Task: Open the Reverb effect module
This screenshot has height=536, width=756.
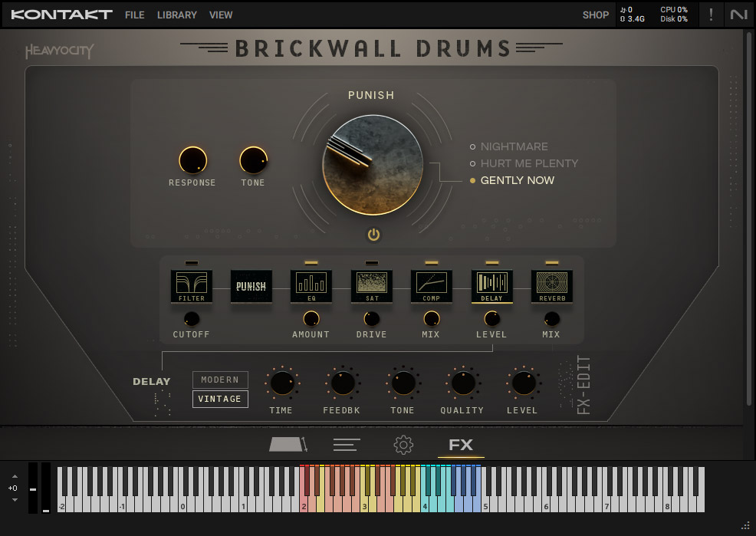Action: coord(552,286)
